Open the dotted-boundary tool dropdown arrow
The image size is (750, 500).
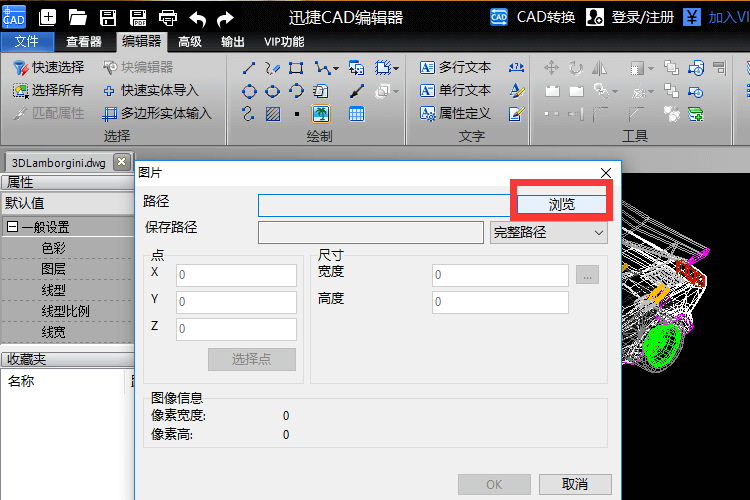tap(396, 69)
